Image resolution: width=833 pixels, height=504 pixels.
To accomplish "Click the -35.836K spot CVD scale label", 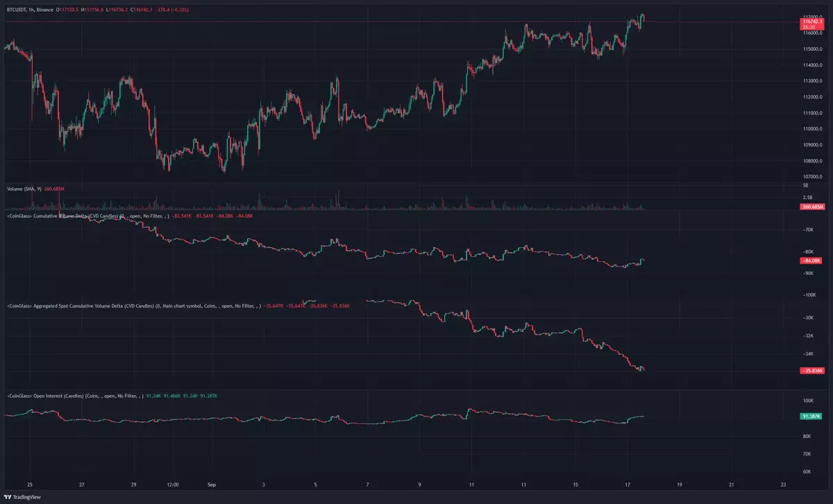I will [811, 371].
